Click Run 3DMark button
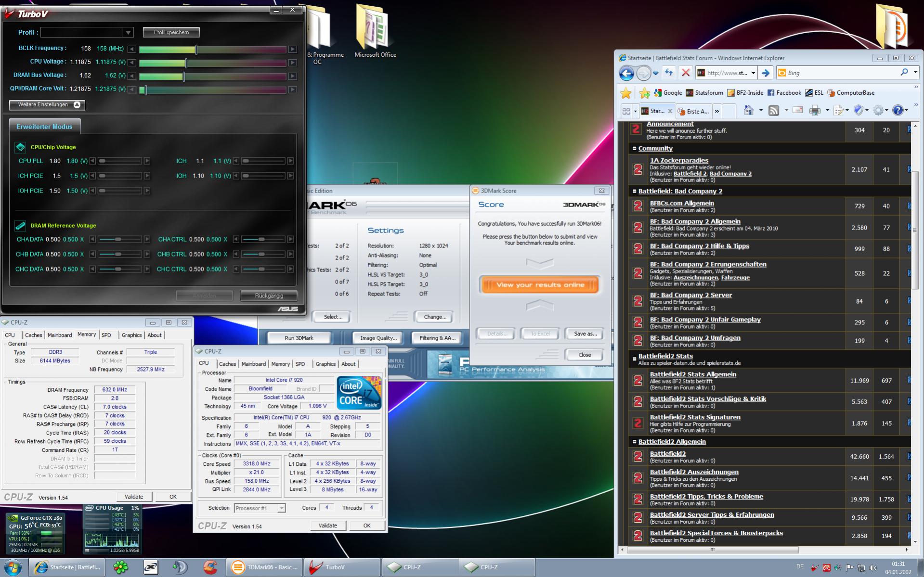The image size is (924, 577). tap(299, 338)
